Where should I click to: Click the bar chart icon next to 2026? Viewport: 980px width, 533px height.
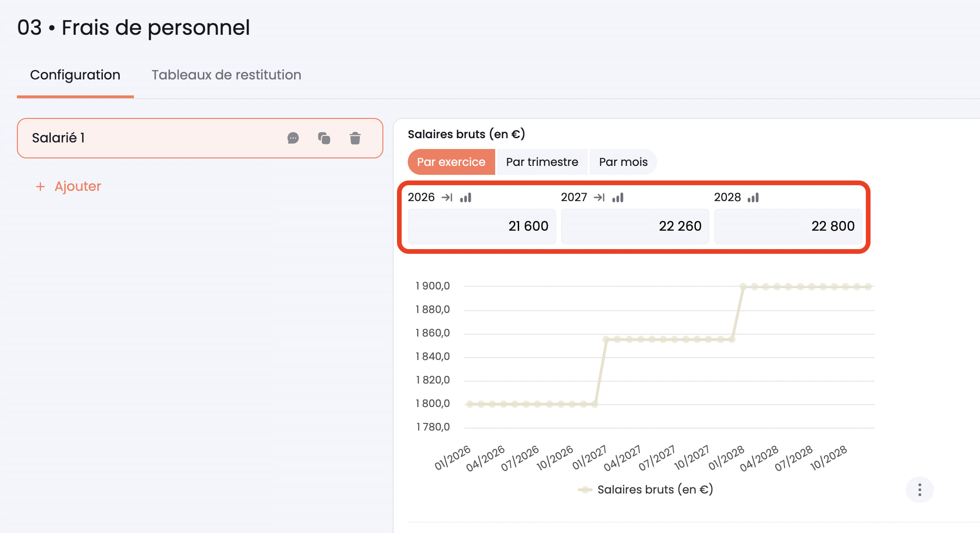466,197
